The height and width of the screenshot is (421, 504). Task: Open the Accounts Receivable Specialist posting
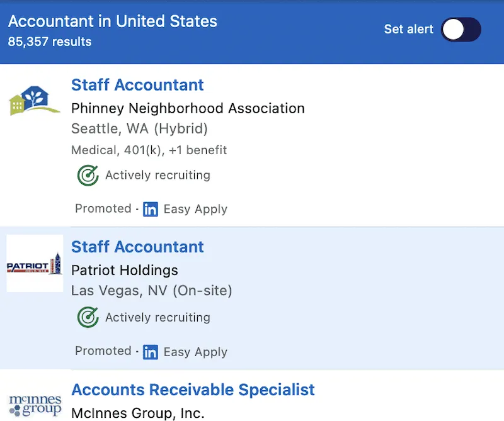(x=193, y=390)
